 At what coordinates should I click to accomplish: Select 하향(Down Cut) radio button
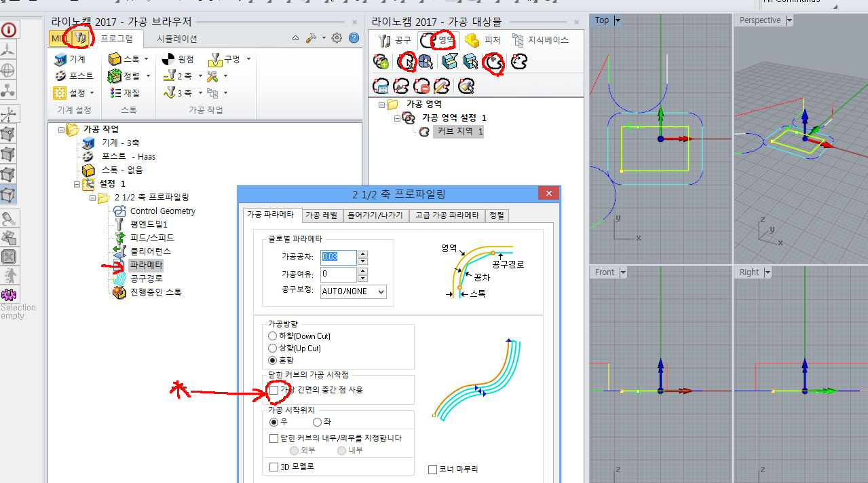click(x=273, y=336)
